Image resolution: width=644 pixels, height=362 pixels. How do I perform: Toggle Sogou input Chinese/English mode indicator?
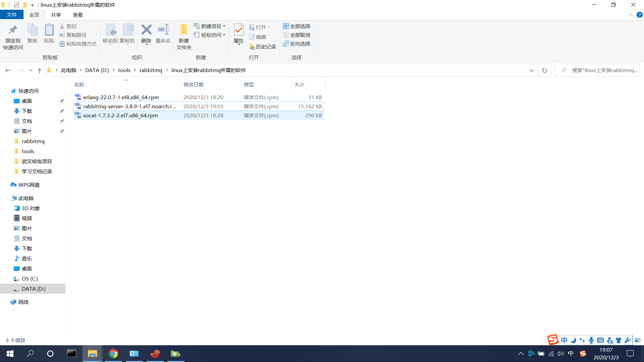(x=564, y=340)
